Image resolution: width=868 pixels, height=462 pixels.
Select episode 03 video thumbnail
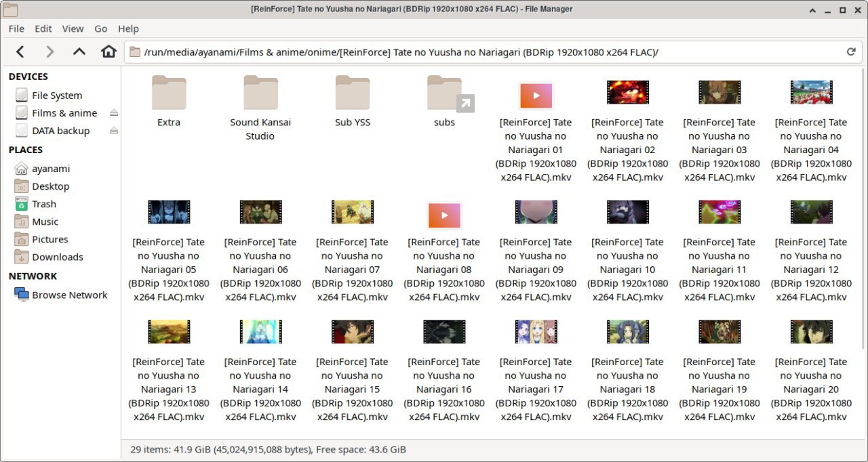719,92
